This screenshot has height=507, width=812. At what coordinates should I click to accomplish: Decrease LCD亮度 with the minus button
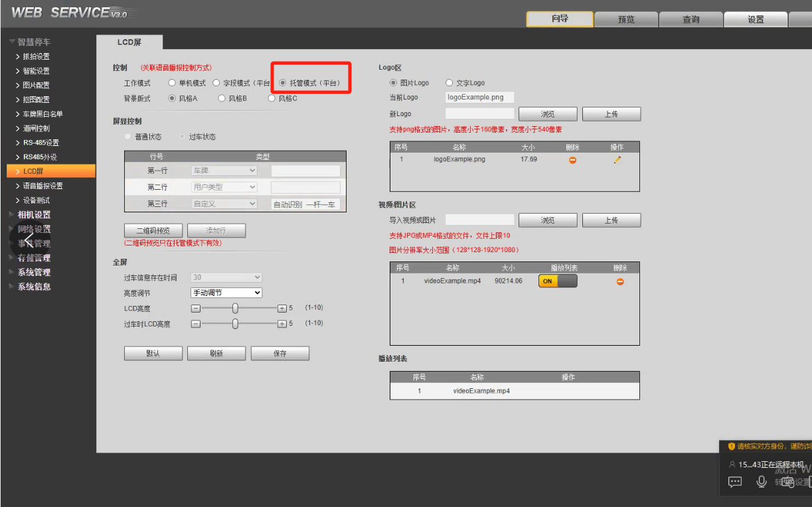coord(196,308)
